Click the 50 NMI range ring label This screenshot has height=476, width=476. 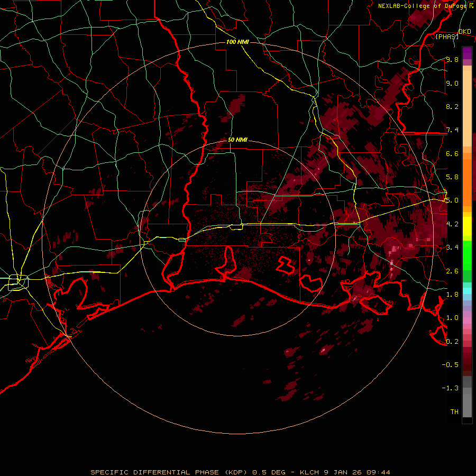pos(237,140)
